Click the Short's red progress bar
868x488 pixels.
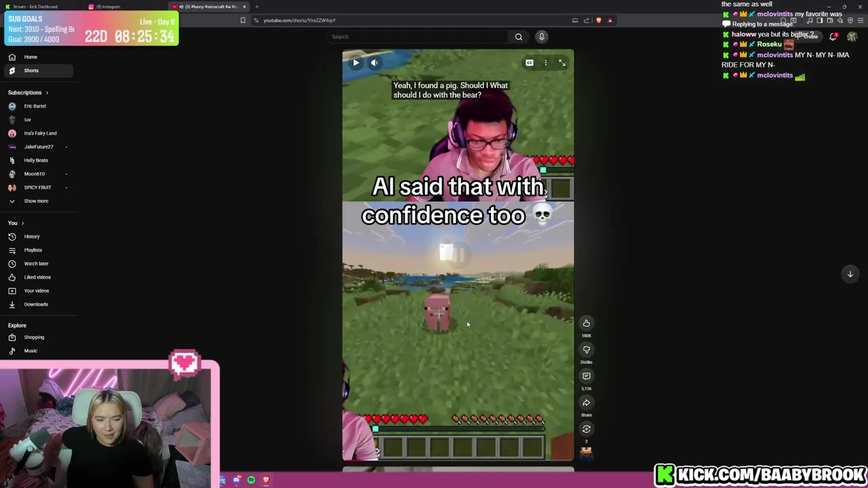click(x=458, y=460)
